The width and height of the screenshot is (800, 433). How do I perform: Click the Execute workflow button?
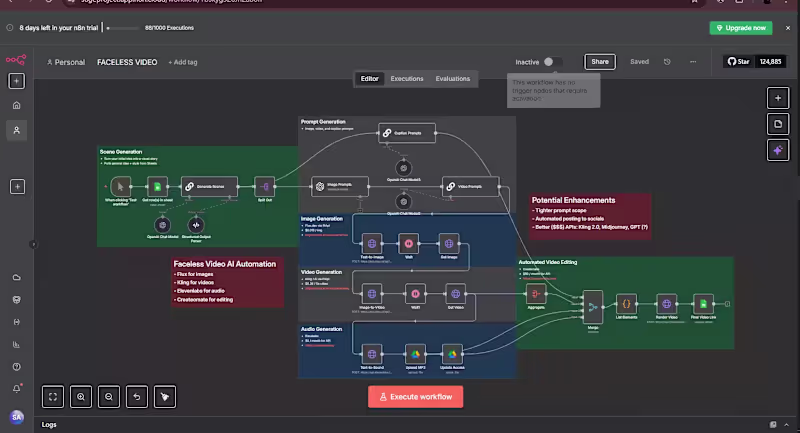[x=415, y=397]
